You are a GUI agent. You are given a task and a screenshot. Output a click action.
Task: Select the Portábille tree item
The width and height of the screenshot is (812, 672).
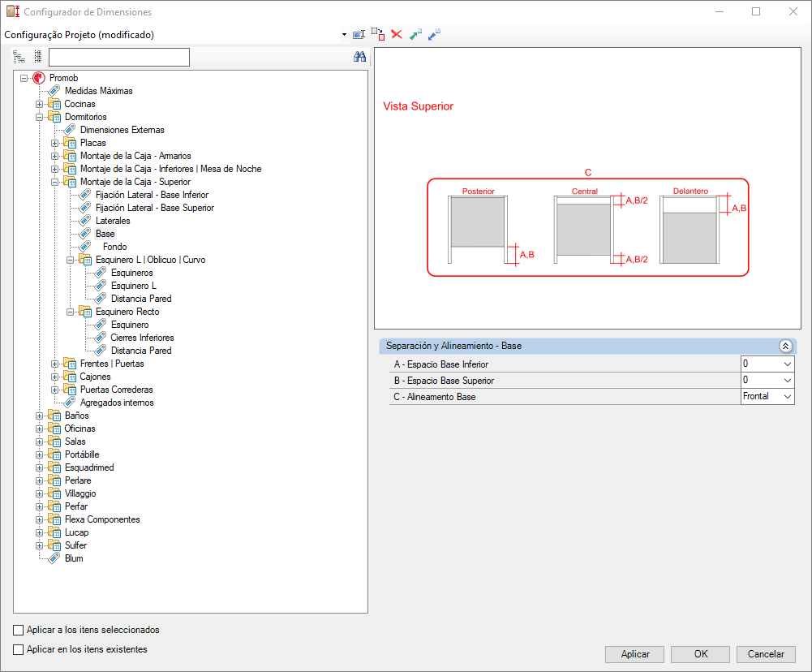click(82, 454)
